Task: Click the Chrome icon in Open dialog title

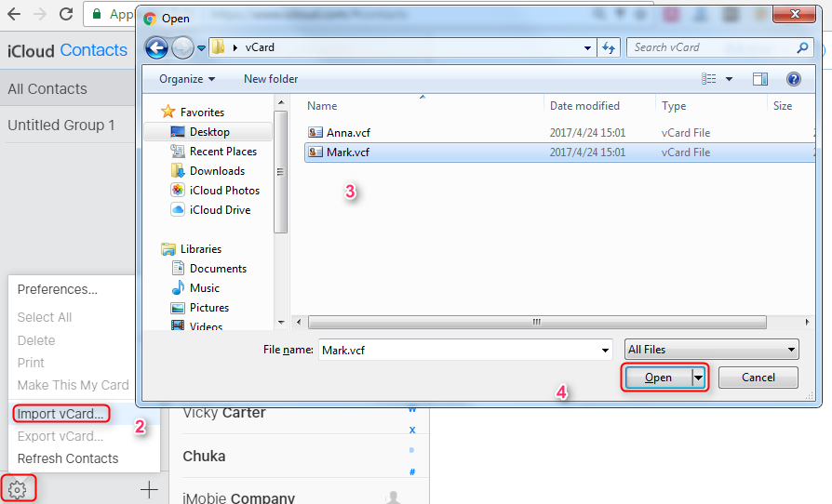Action: tap(150, 19)
